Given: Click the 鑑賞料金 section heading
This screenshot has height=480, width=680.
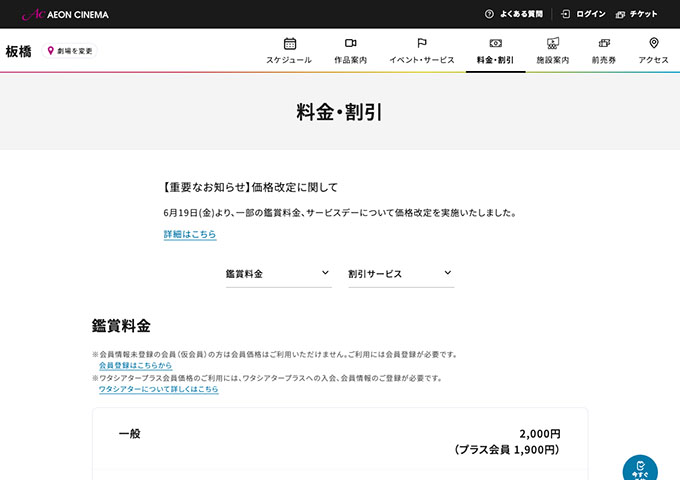Looking at the screenshot, I should tap(121, 326).
